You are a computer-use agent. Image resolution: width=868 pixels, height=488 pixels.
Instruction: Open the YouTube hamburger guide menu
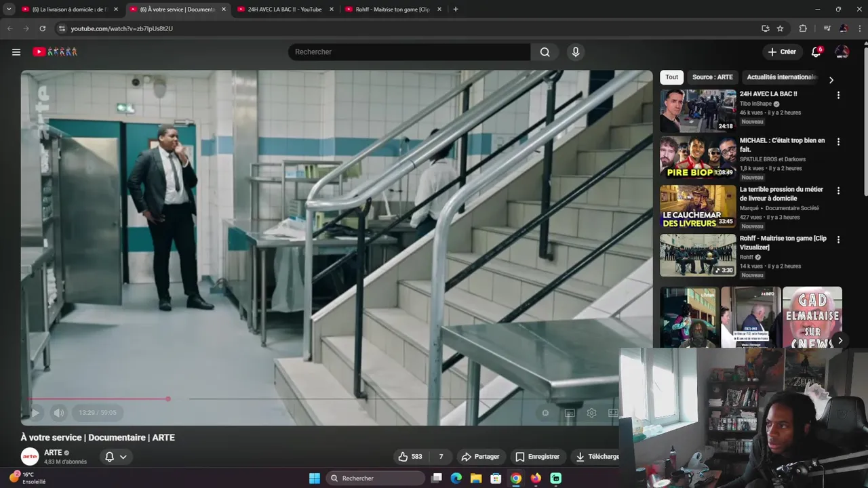pos(16,52)
